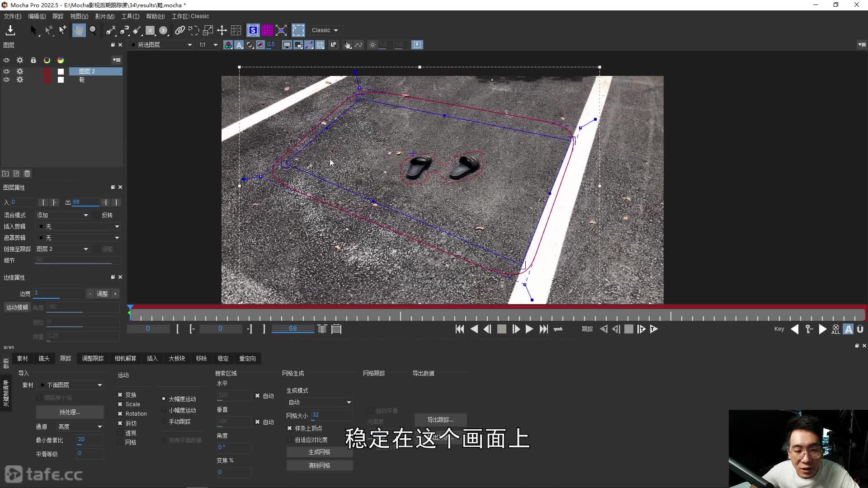The height and width of the screenshot is (488, 868).
Task: Select the ellipse X-spline shape tool
Action: pos(164,30)
